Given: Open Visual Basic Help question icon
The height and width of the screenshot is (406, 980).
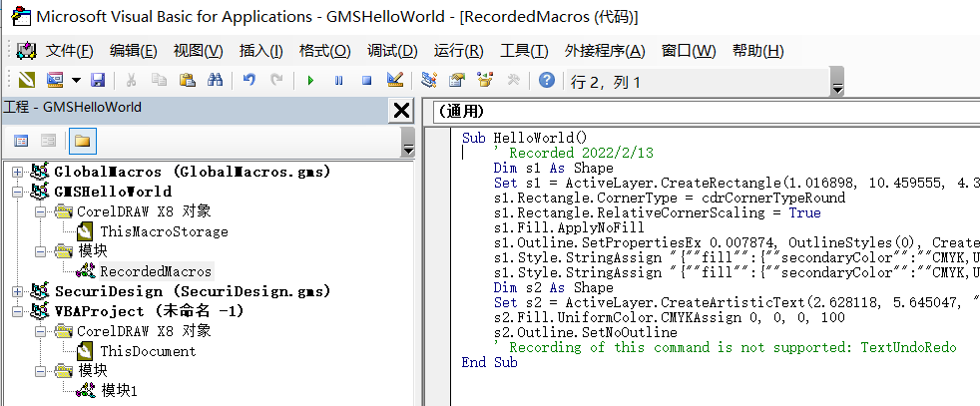Looking at the screenshot, I should click(547, 80).
